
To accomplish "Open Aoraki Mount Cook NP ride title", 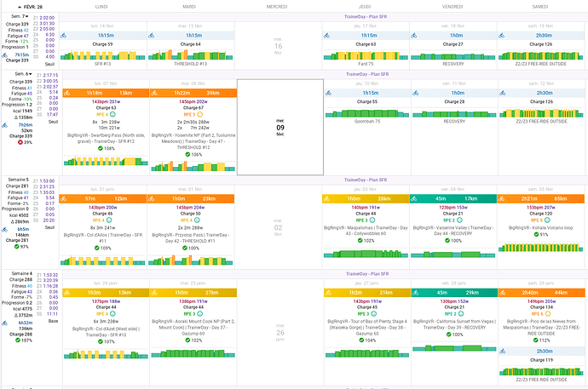I will coord(193,327).
